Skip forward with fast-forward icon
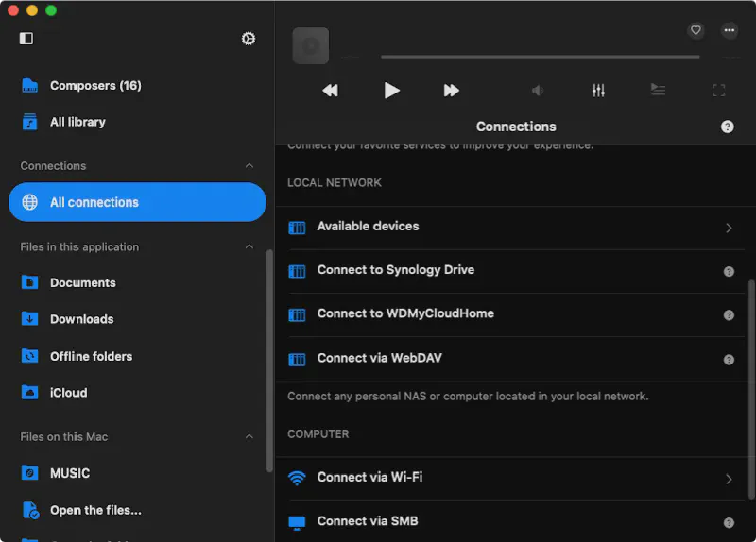756x542 pixels. [x=452, y=91]
